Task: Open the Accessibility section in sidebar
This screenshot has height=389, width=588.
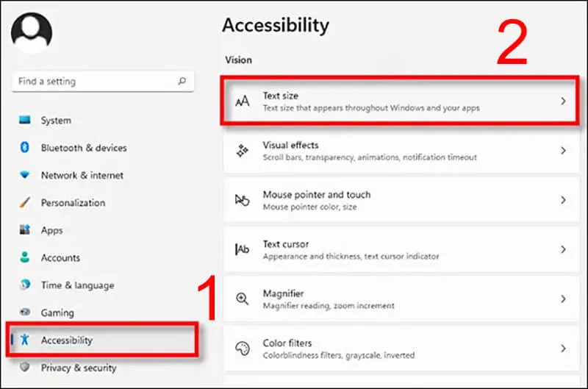Action: coord(66,340)
